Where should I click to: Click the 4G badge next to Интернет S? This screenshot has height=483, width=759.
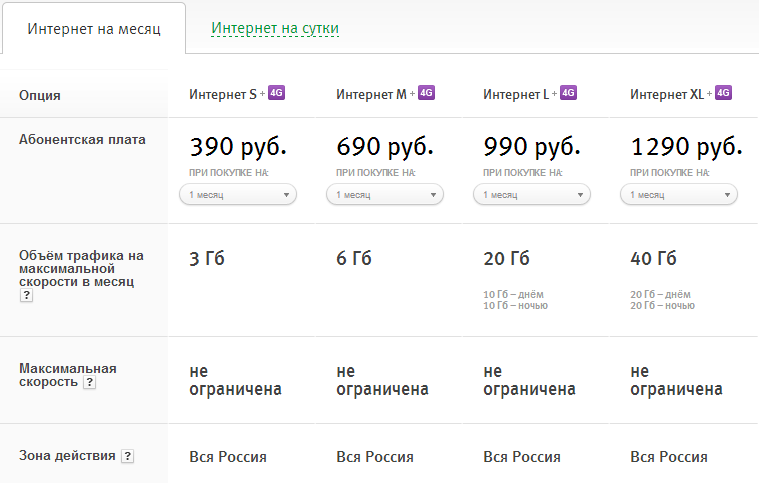[x=277, y=93]
